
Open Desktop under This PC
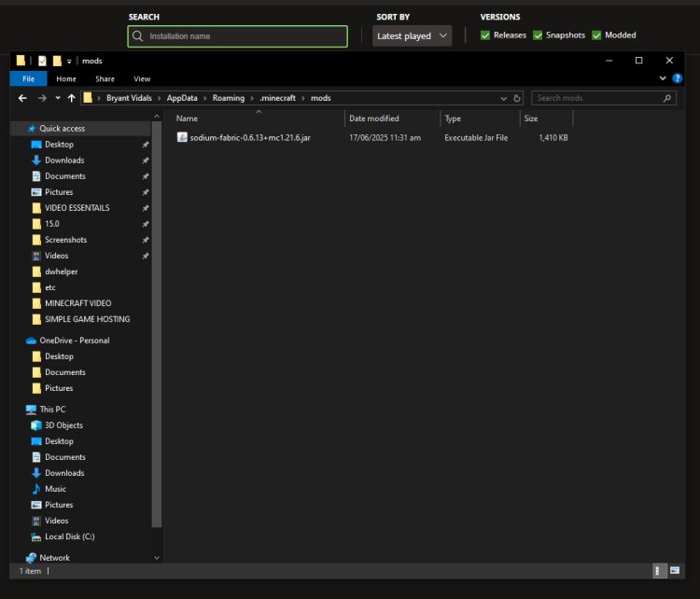59,441
